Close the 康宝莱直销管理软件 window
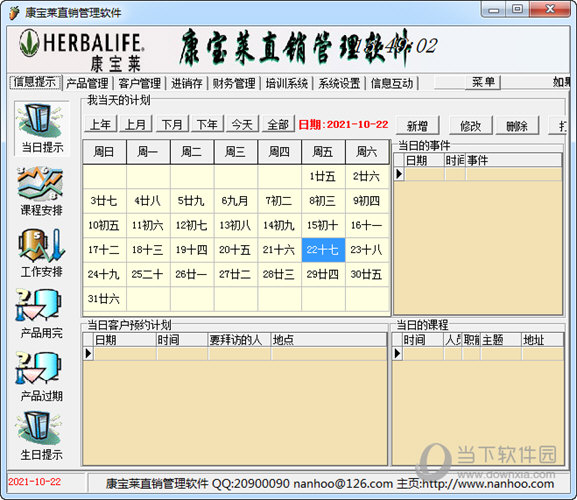577x500 pixels. click(x=550, y=10)
